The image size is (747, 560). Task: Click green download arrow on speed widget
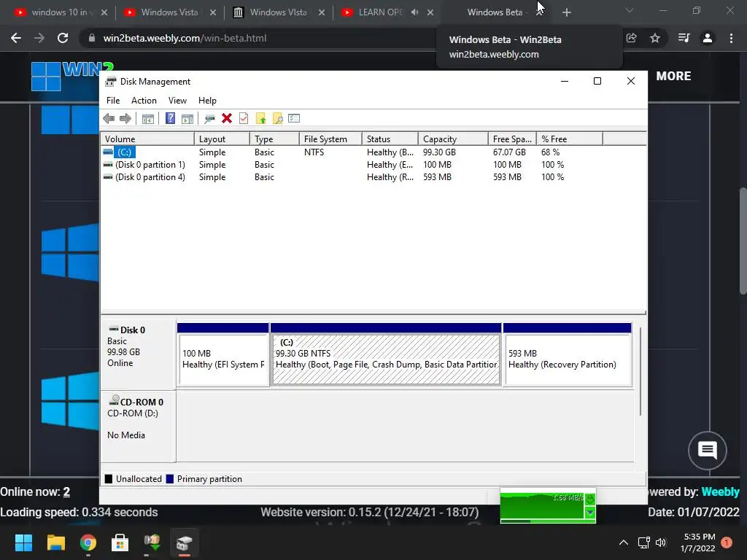[x=589, y=499]
